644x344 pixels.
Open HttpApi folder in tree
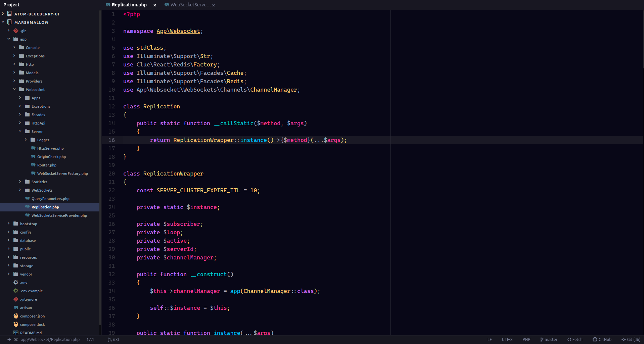(50, 123)
